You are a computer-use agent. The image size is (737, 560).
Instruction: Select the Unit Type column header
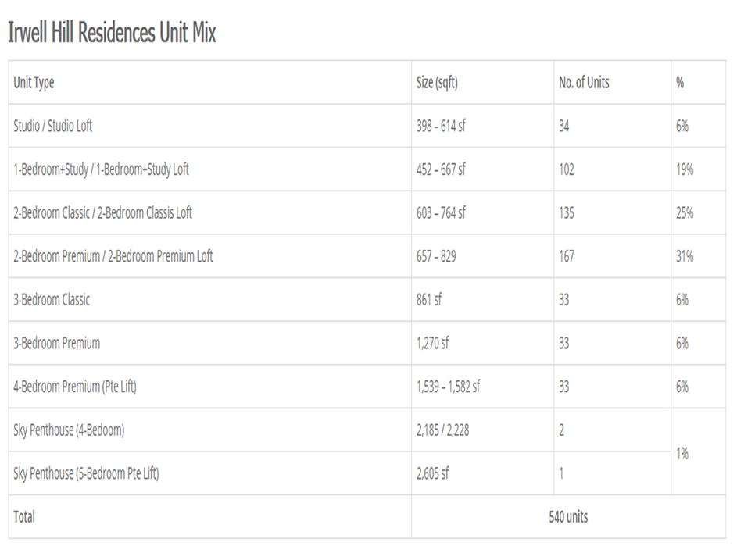coord(34,83)
